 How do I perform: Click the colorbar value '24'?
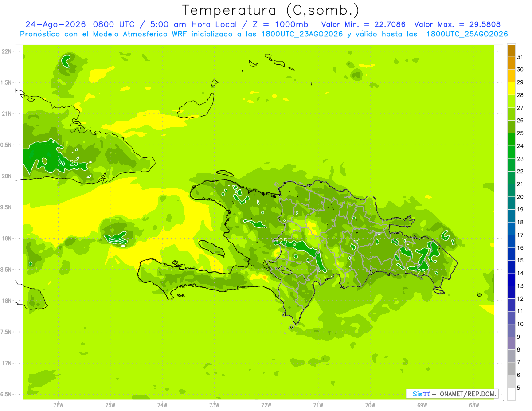coord(520,146)
